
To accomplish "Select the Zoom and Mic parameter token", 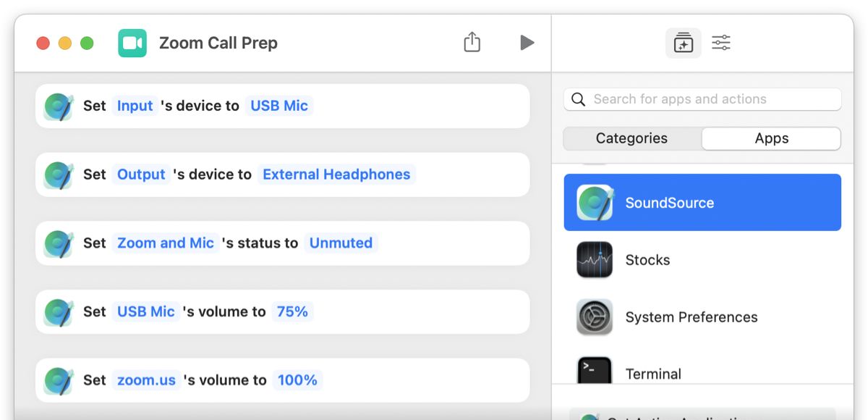I will pos(166,243).
